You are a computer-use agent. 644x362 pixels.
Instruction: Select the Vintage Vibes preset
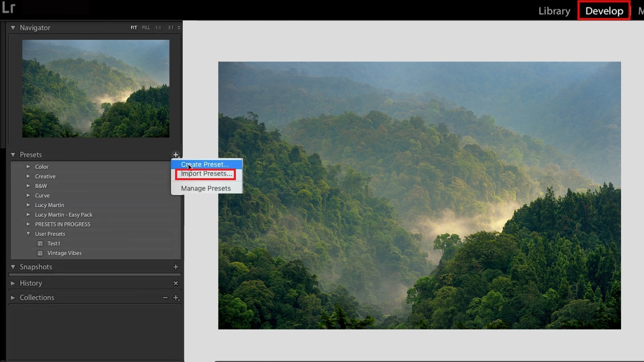point(64,253)
